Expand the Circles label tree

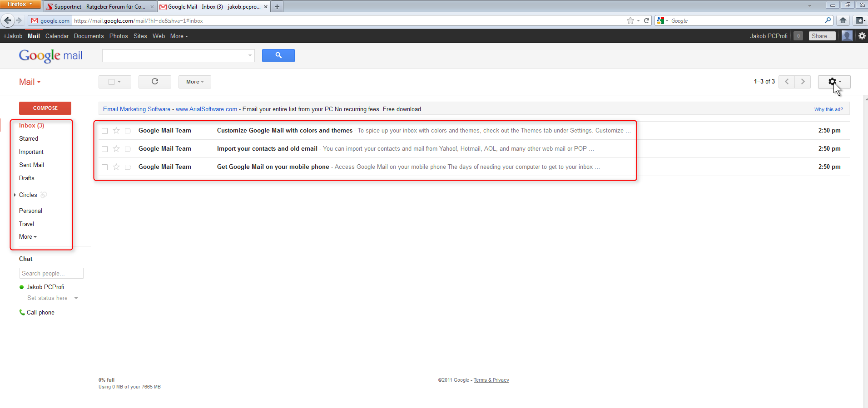point(15,195)
